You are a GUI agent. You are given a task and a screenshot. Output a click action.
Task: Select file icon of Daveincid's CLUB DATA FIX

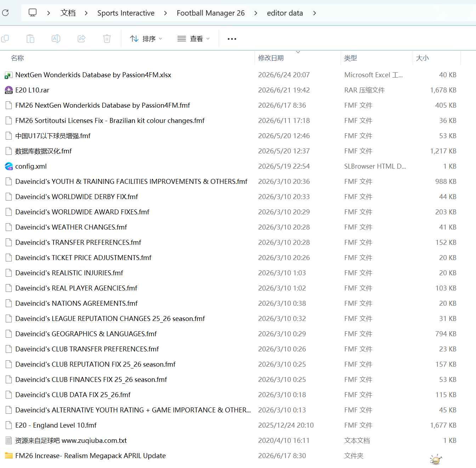tap(8, 395)
